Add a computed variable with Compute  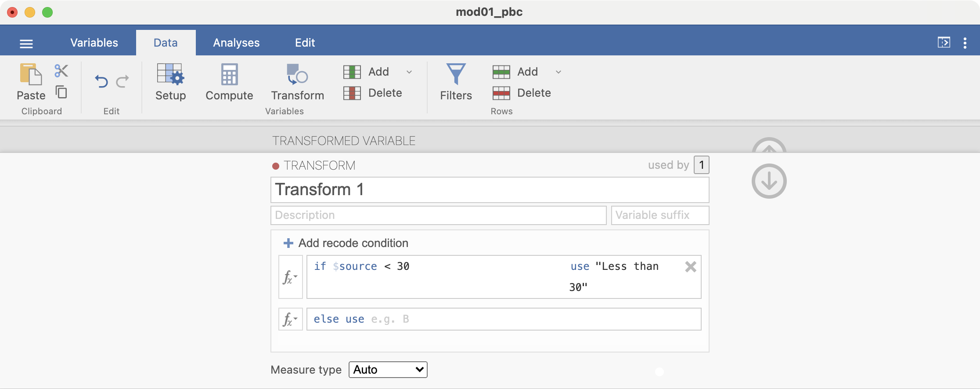point(229,82)
